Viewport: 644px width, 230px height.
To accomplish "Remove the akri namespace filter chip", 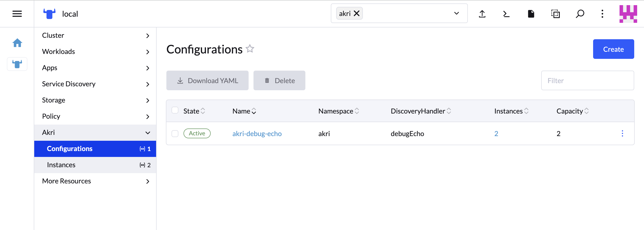I will (x=357, y=13).
